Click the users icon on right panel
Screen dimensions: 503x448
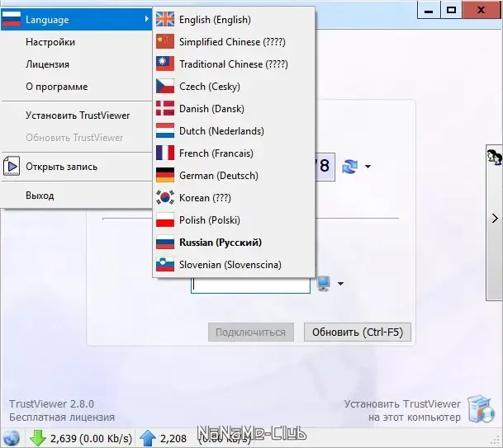tap(495, 157)
